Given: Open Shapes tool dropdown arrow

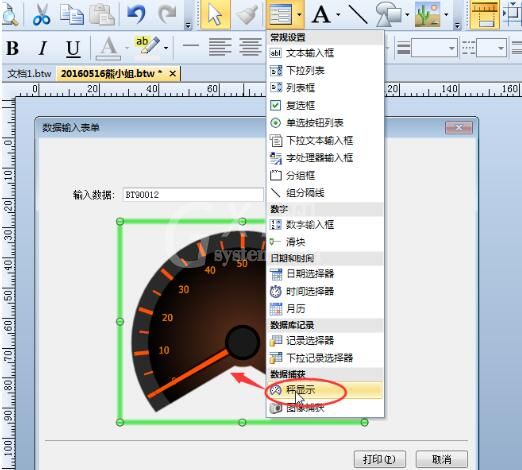Looking at the screenshot, I should click(x=407, y=15).
